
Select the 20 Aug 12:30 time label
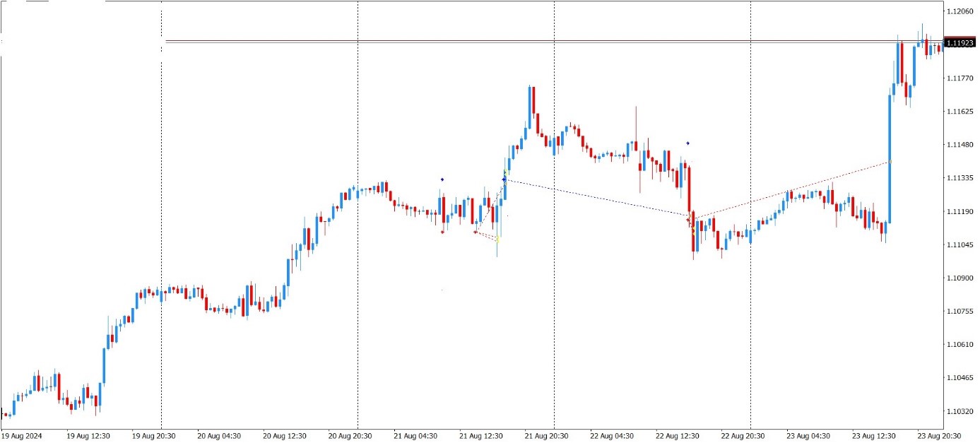284,436
